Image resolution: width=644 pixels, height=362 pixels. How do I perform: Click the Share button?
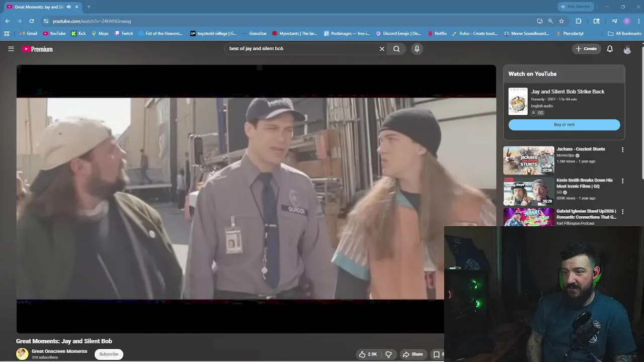pos(413,354)
